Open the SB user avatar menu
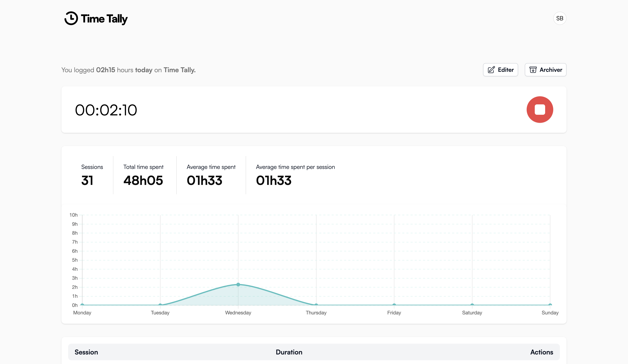The image size is (628, 364). (x=559, y=18)
